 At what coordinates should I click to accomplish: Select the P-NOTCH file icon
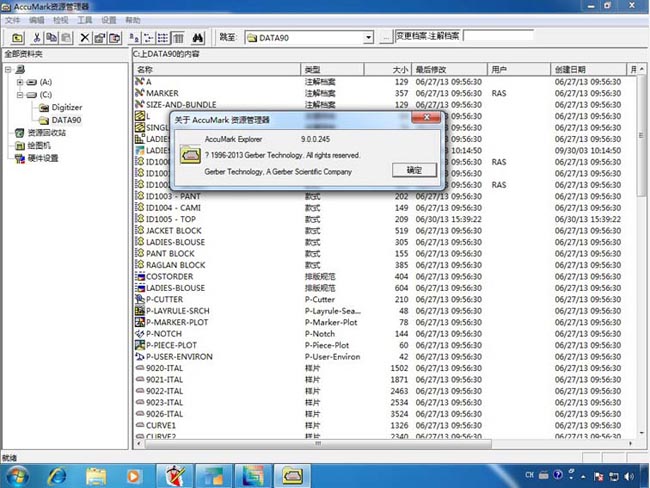point(140,333)
